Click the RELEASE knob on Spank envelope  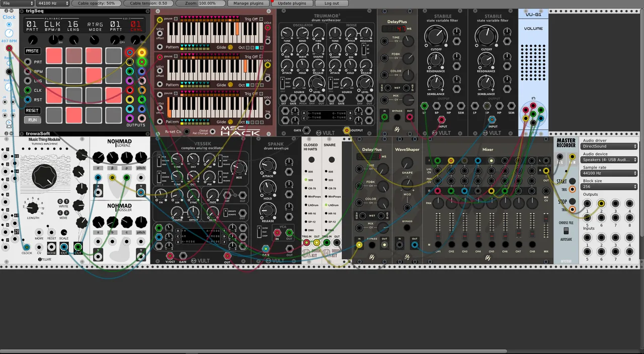[x=268, y=210]
